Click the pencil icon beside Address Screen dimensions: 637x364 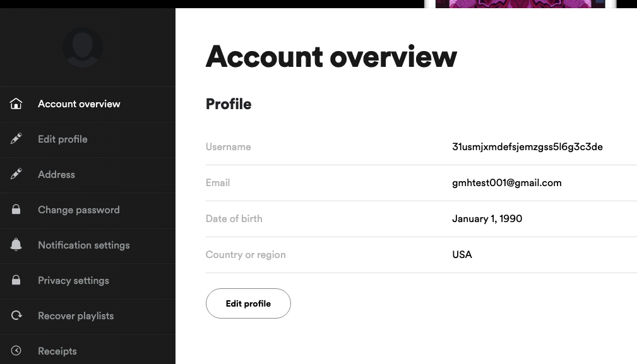point(16,175)
